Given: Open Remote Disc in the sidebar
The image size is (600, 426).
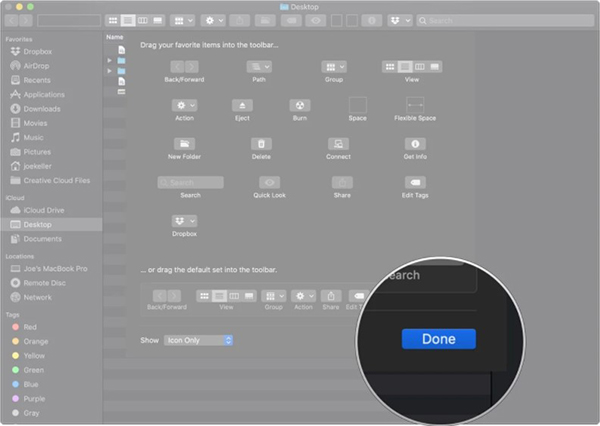Looking at the screenshot, I should [x=44, y=283].
